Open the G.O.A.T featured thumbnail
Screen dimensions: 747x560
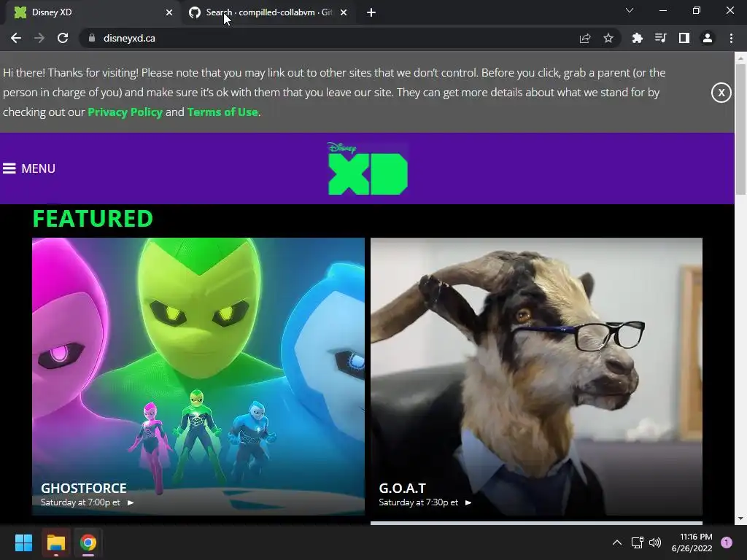pos(536,376)
